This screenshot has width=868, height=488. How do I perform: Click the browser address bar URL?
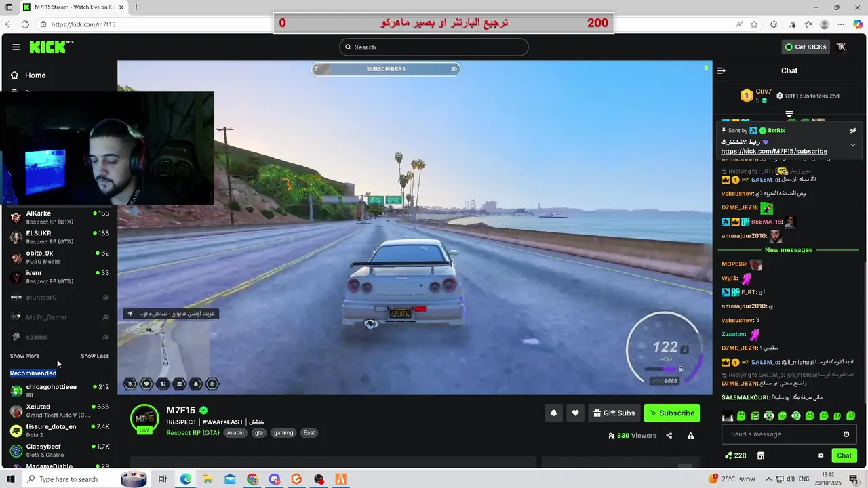pyautogui.click(x=83, y=24)
